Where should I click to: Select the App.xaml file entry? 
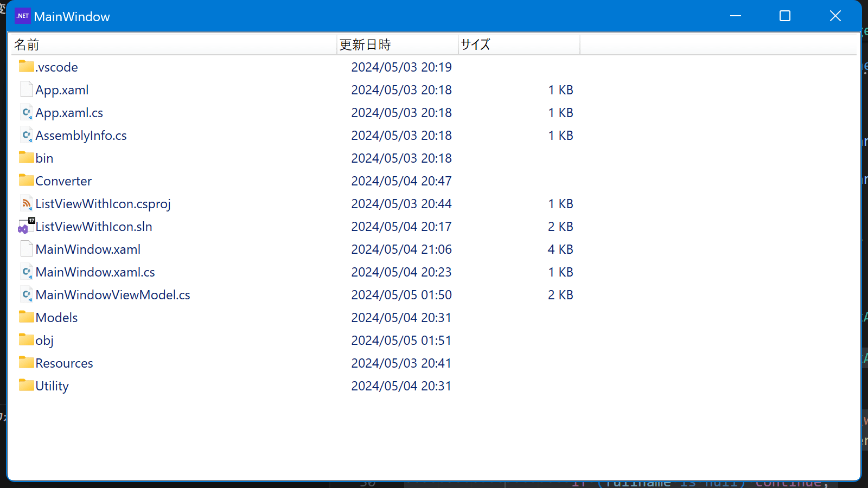pyautogui.click(x=62, y=89)
